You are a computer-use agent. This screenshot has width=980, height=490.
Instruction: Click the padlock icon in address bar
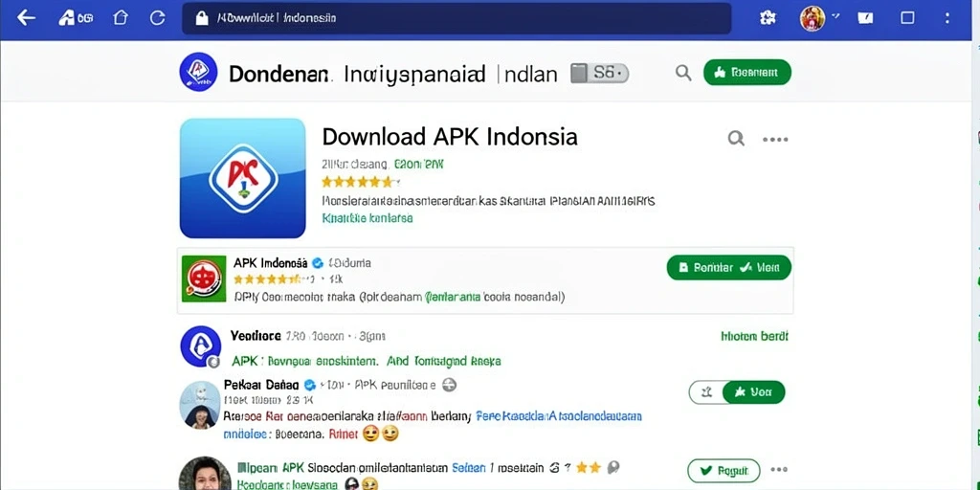click(x=201, y=19)
